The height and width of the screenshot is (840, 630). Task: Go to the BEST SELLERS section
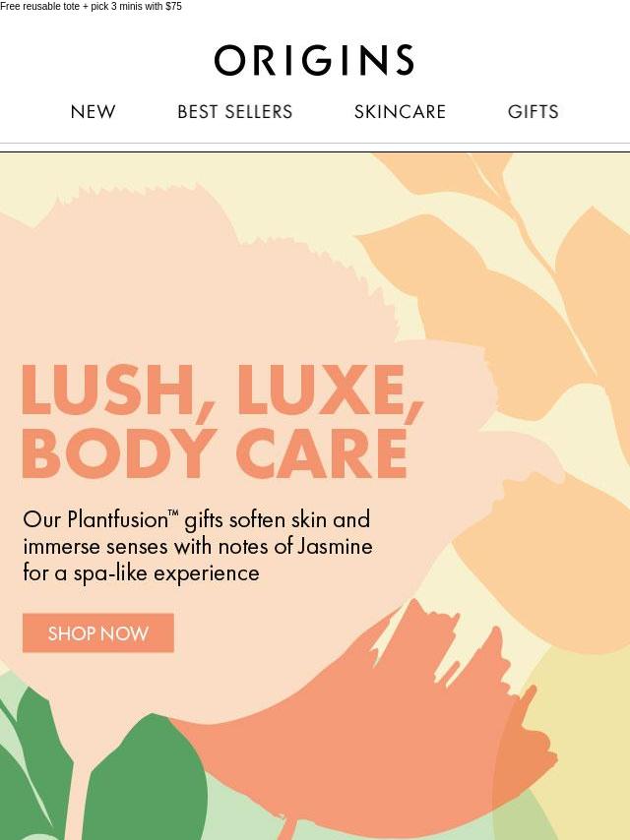(x=235, y=111)
